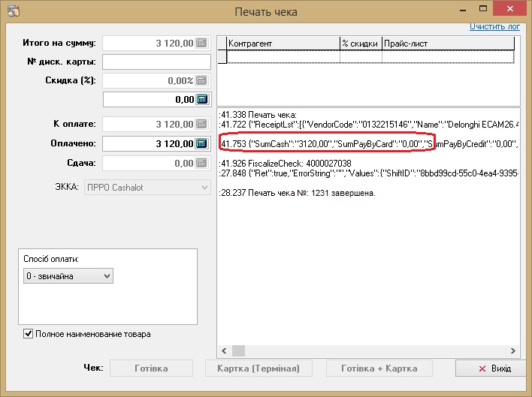The image size is (532, 397).
Task: Click the Прайс-лист column header
Action: (x=448, y=44)
